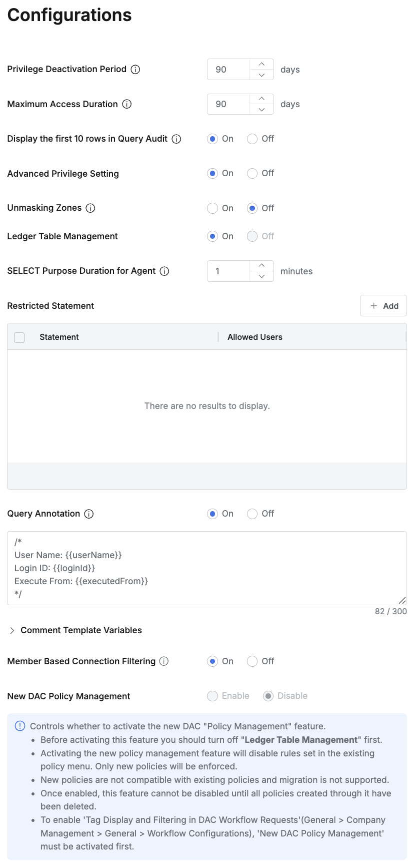The height and width of the screenshot is (868, 414).
Task: Click info icon beside SELECT Purpose Duration
Action: pyautogui.click(x=164, y=271)
